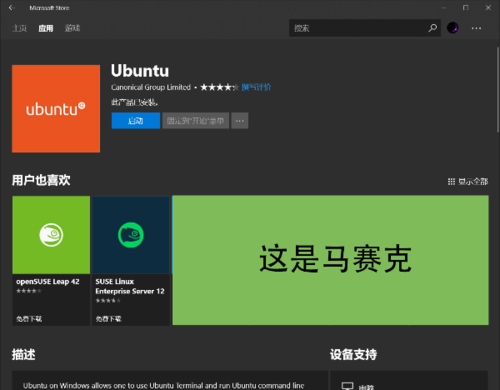Viewport: 500px width, 390px height.
Task: Open the openSUSE Leap 42 tile
Action: tap(51, 261)
